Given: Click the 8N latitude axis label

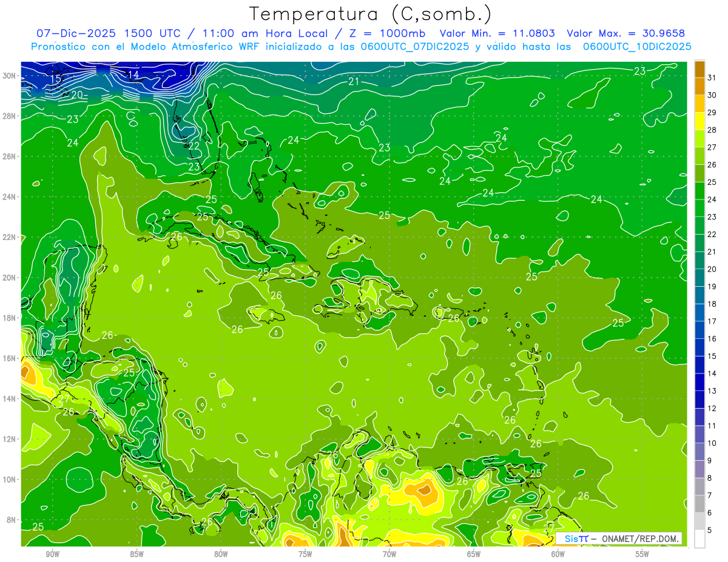Looking at the screenshot, I should tap(12, 520).
